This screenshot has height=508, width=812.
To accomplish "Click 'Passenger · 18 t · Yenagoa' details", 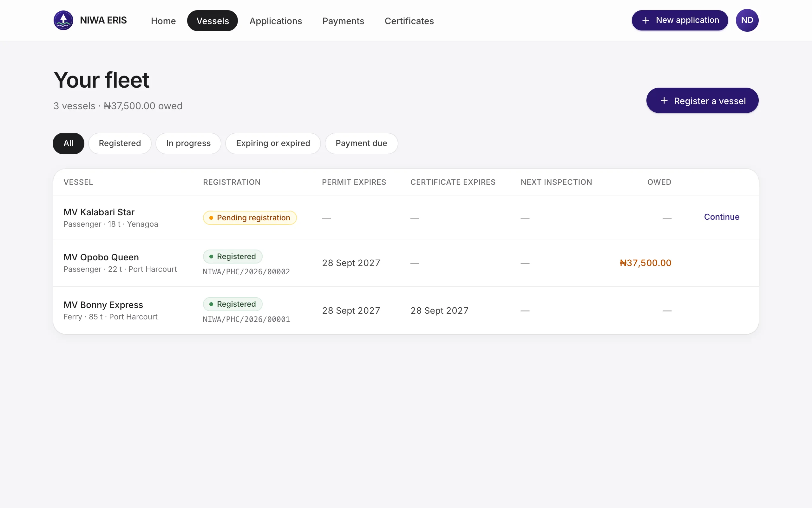I will [111, 224].
